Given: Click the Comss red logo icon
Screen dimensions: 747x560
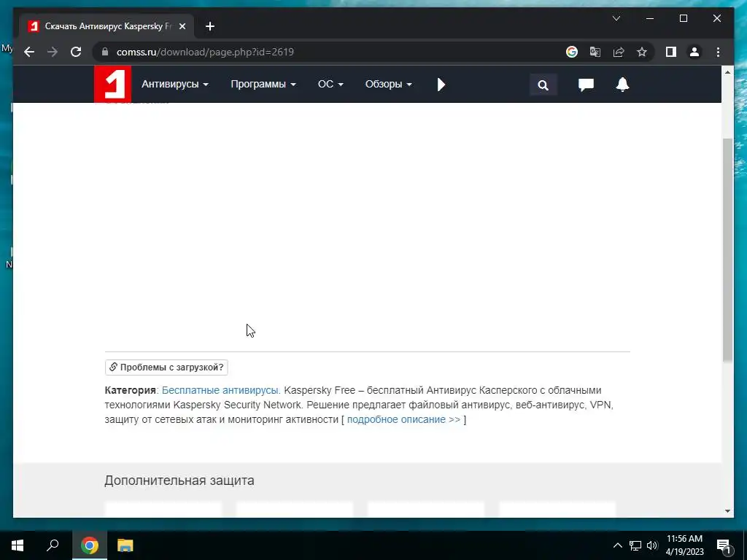Looking at the screenshot, I should pyautogui.click(x=112, y=84).
